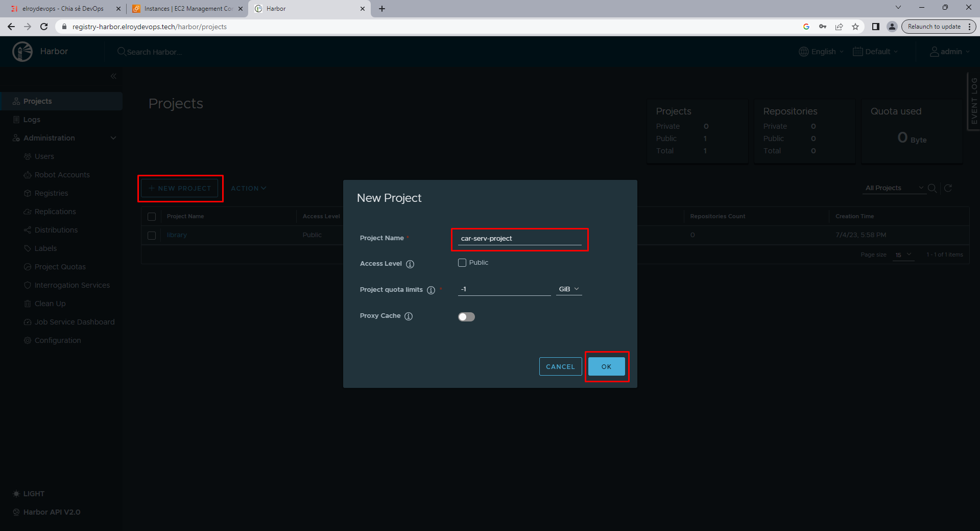Viewport: 980px width, 531px height.
Task: Open the admin user menu
Action: [x=949, y=52]
